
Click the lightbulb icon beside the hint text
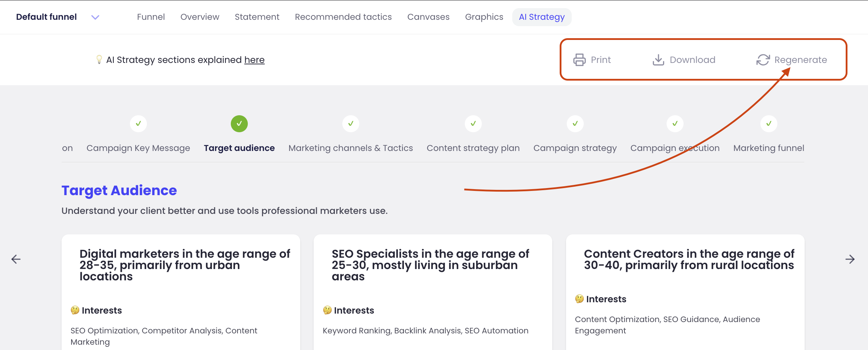click(x=99, y=59)
